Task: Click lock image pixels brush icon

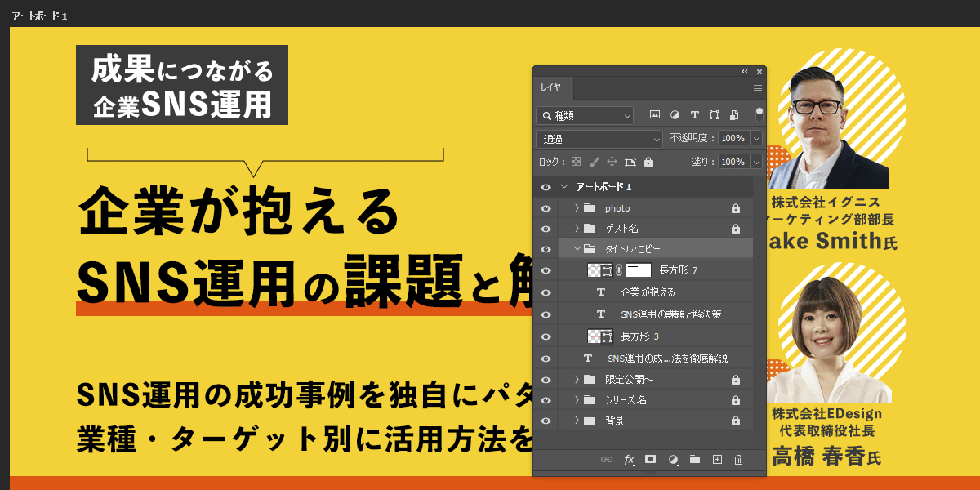Action: (595, 162)
